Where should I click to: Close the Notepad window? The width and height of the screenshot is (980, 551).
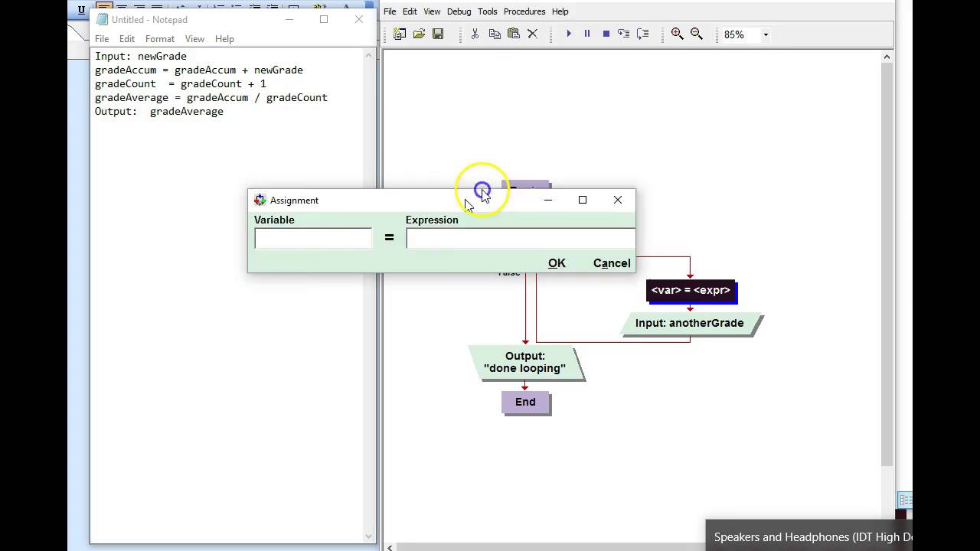tap(359, 19)
